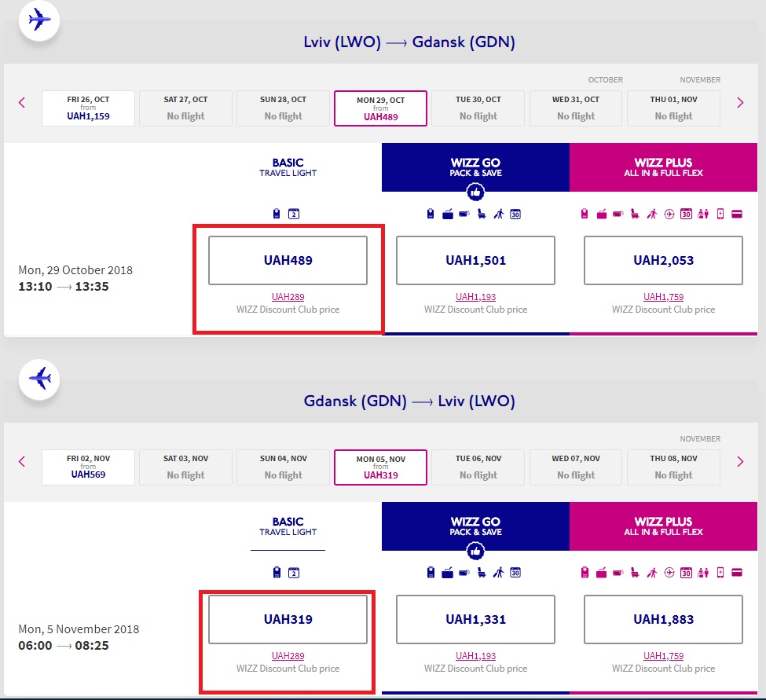
Task: Show later dates for Gdansk to Lviv
Action: [740, 462]
